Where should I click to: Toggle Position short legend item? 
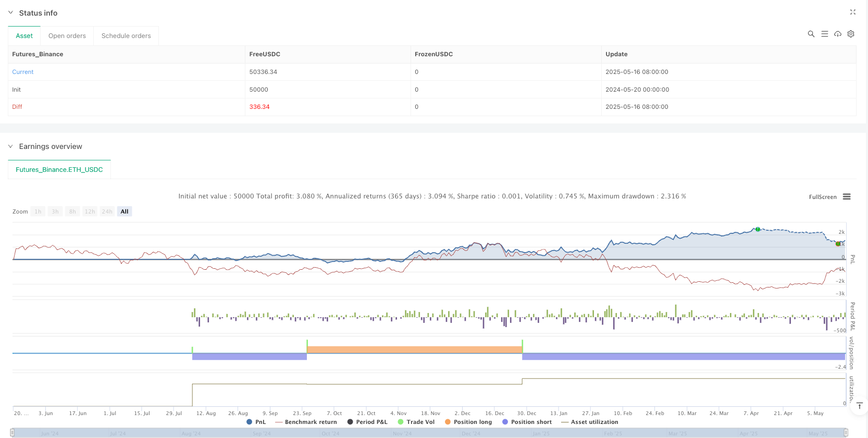(527, 422)
